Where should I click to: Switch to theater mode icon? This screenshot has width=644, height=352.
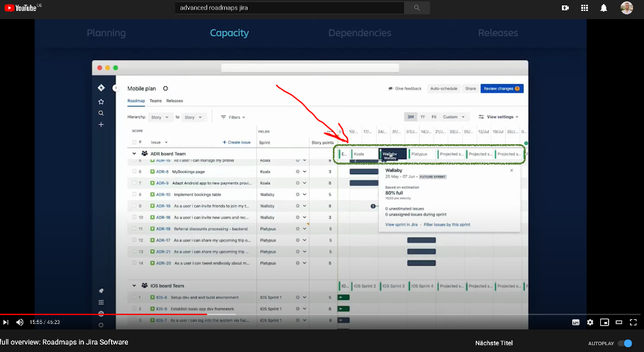(619, 323)
